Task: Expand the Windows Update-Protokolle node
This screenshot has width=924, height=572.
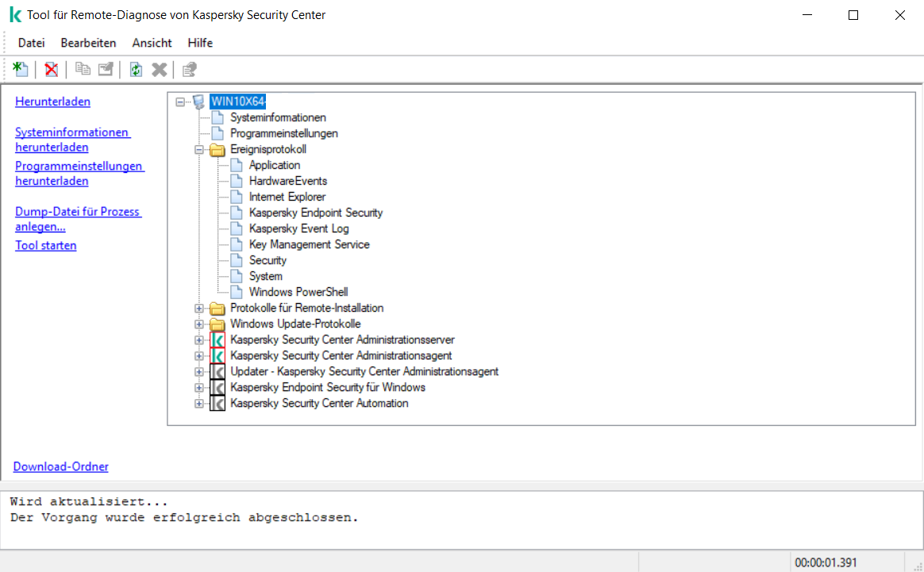Action: (199, 324)
